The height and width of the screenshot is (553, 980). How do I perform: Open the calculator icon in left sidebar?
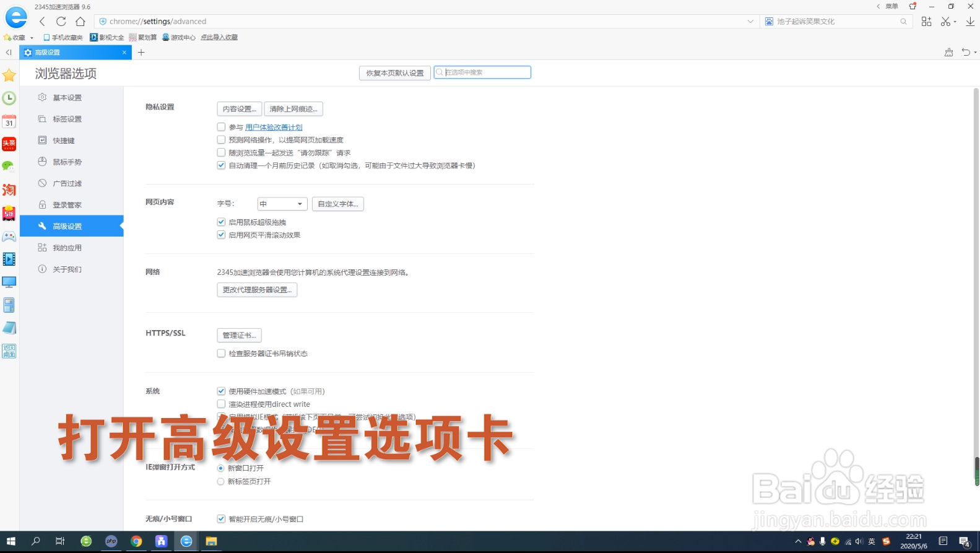coord(9,305)
